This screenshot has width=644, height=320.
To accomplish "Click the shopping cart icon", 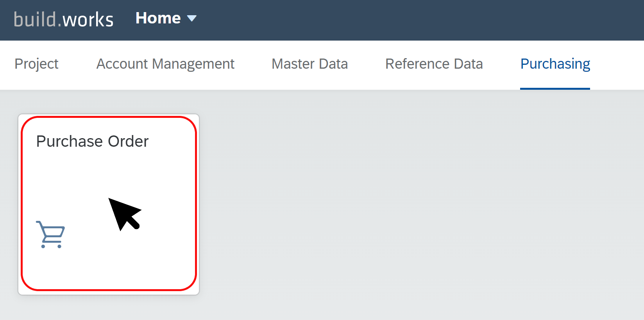I will pos(50,235).
